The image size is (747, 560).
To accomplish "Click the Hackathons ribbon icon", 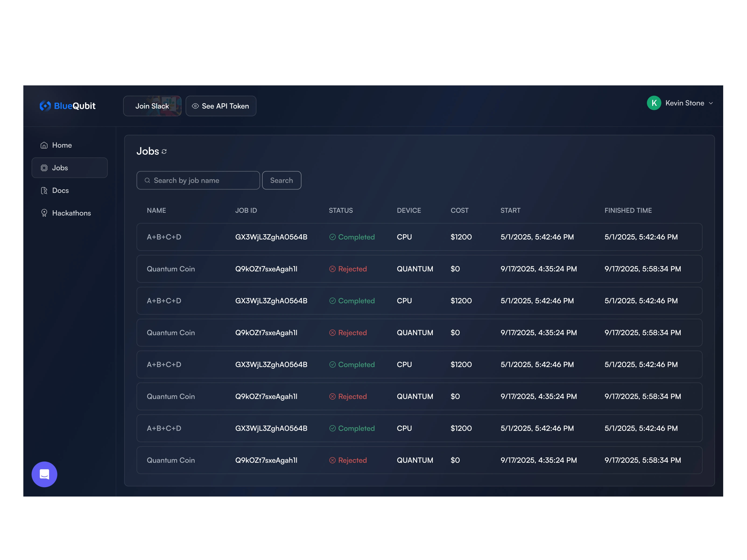I will click(44, 213).
